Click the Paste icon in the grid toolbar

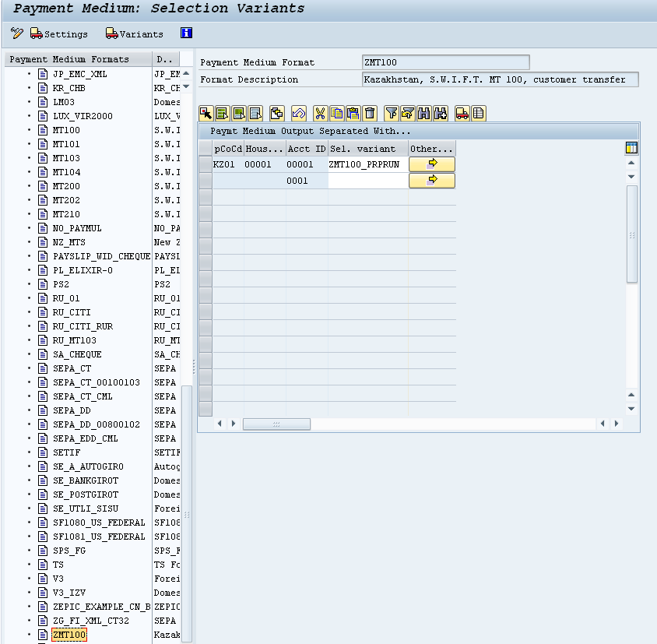pyautogui.click(x=353, y=114)
